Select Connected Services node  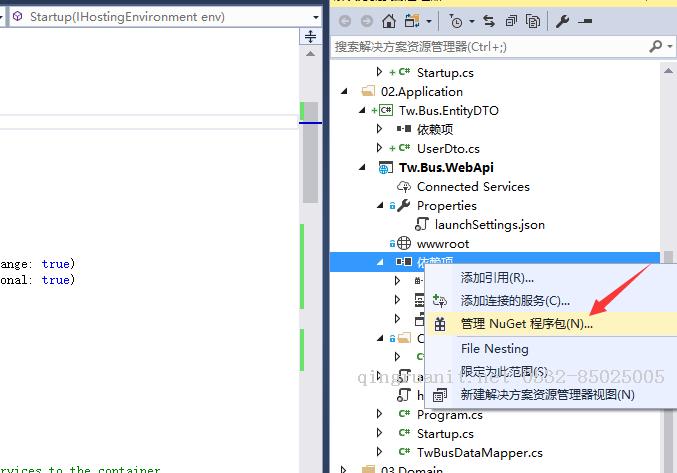pos(473,186)
